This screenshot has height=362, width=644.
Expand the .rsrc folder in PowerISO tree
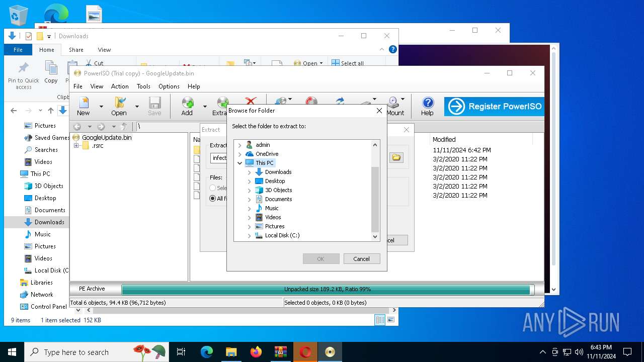[76, 146]
